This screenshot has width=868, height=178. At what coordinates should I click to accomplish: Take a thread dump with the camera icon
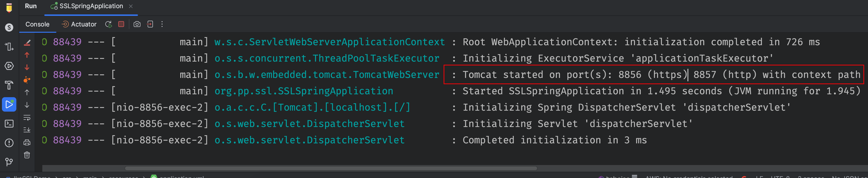coord(137,24)
